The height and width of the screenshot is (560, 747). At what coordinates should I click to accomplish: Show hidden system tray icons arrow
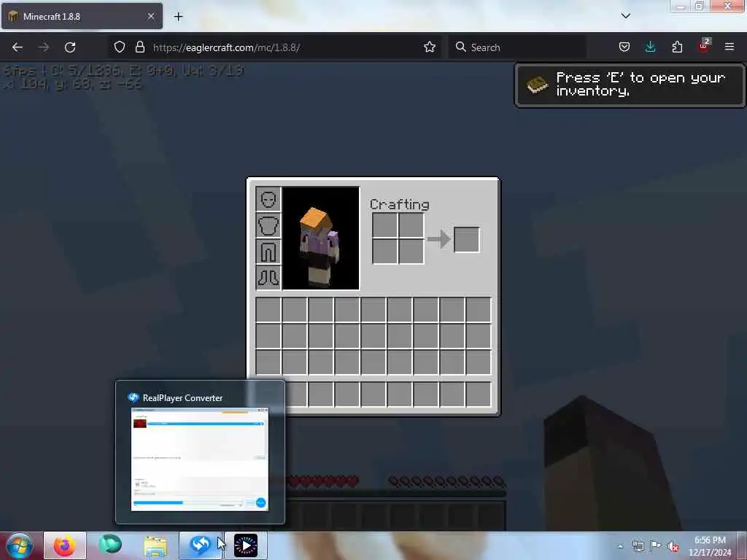point(620,546)
